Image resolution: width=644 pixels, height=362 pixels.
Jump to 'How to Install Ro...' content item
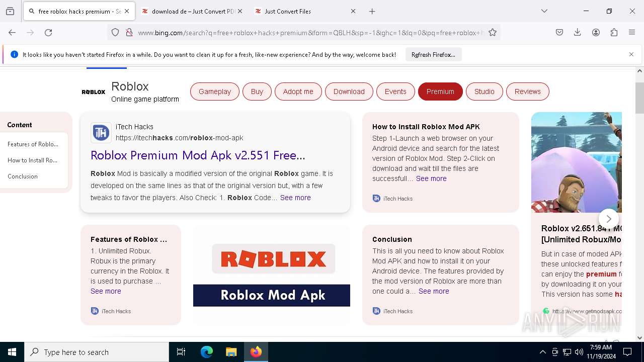[x=33, y=160]
